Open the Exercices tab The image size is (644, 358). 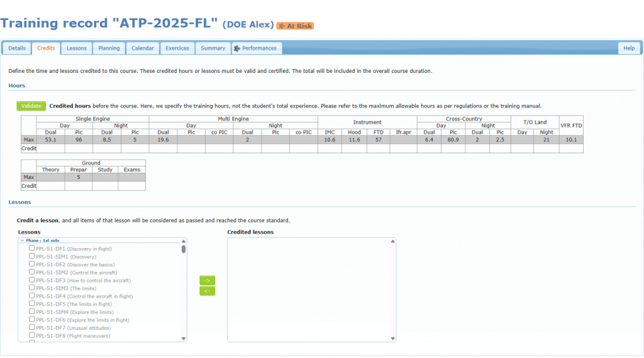pos(177,48)
